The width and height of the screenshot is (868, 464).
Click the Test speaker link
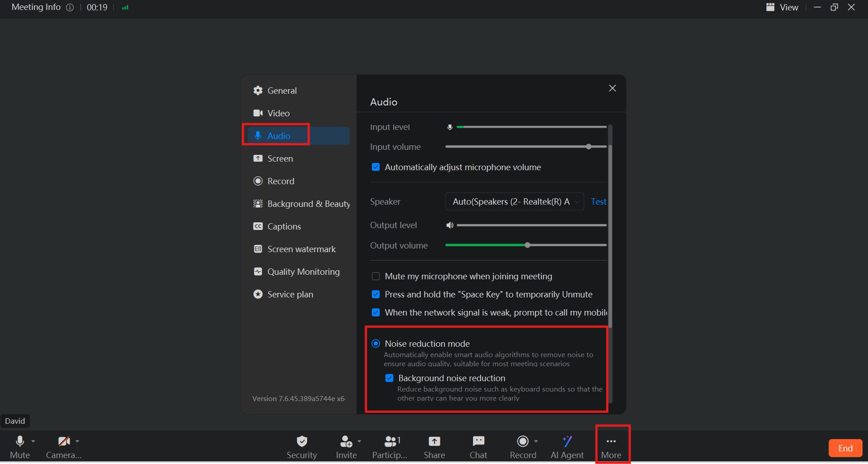(598, 201)
